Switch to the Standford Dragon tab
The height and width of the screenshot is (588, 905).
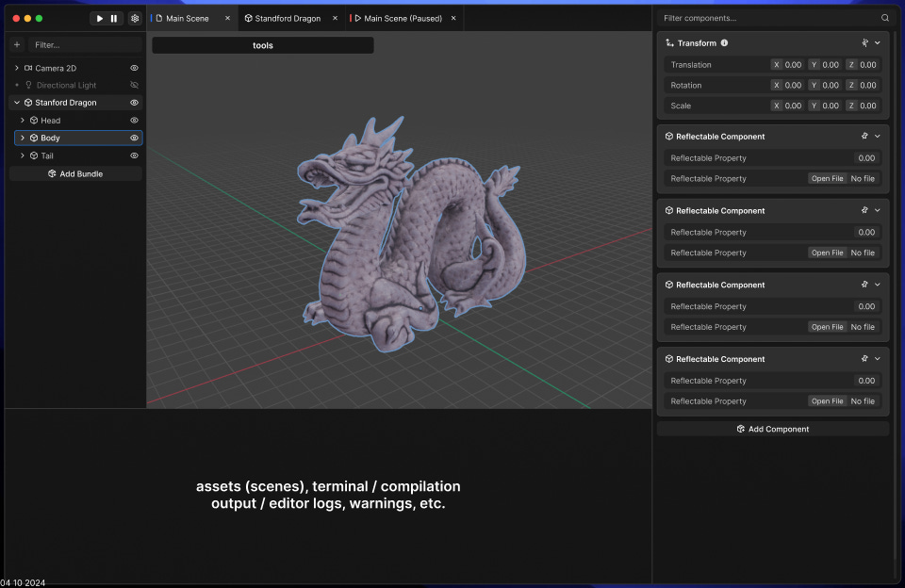pyautogui.click(x=287, y=18)
